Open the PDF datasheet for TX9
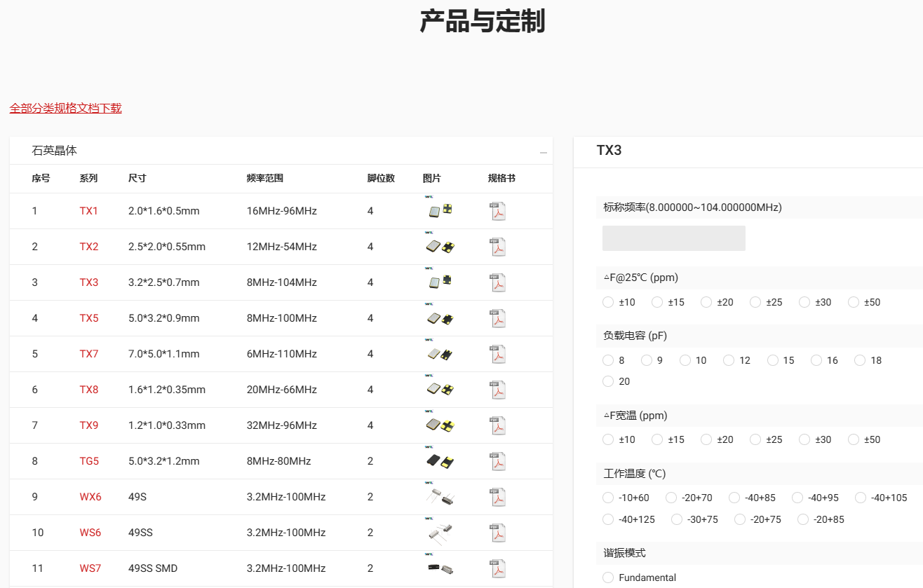This screenshot has width=923, height=588. 497,425
